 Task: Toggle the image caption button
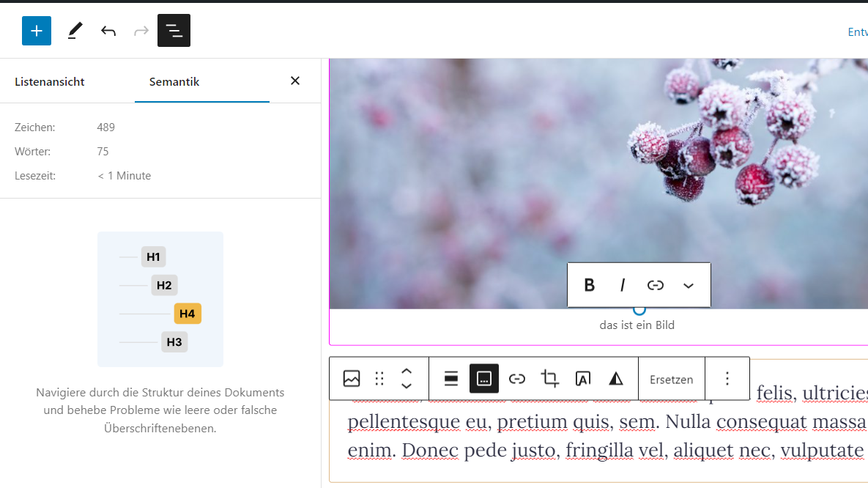coord(484,379)
